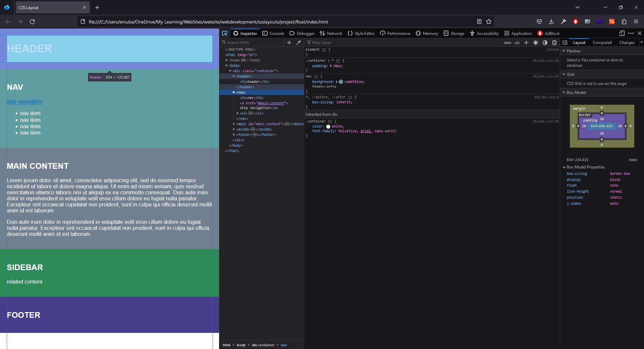Open styles.css:25 source link
The width and height of the screenshot is (644, 349).
[546, 121]
